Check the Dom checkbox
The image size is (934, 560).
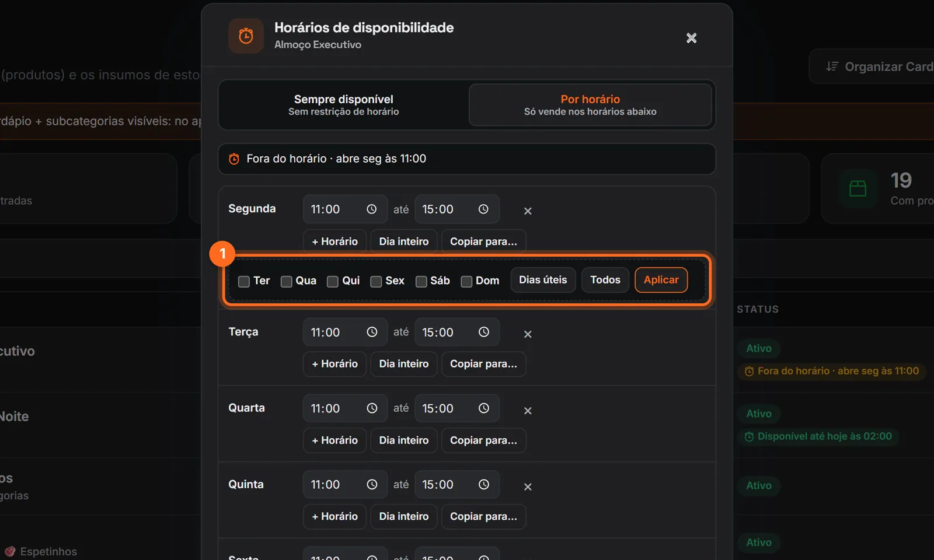pos(466,281)
